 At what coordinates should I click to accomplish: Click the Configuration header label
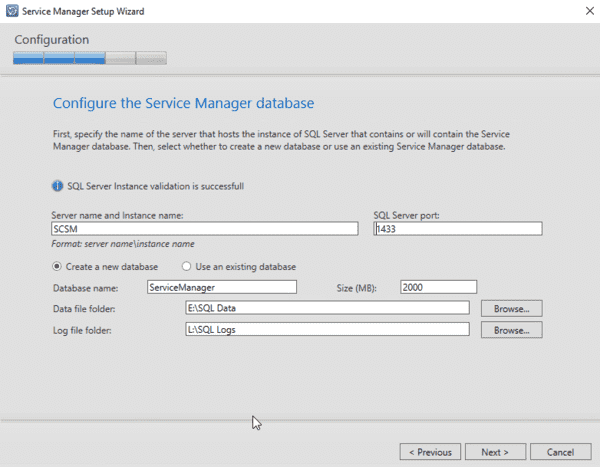pyautogui.click(x=52, y=40)
